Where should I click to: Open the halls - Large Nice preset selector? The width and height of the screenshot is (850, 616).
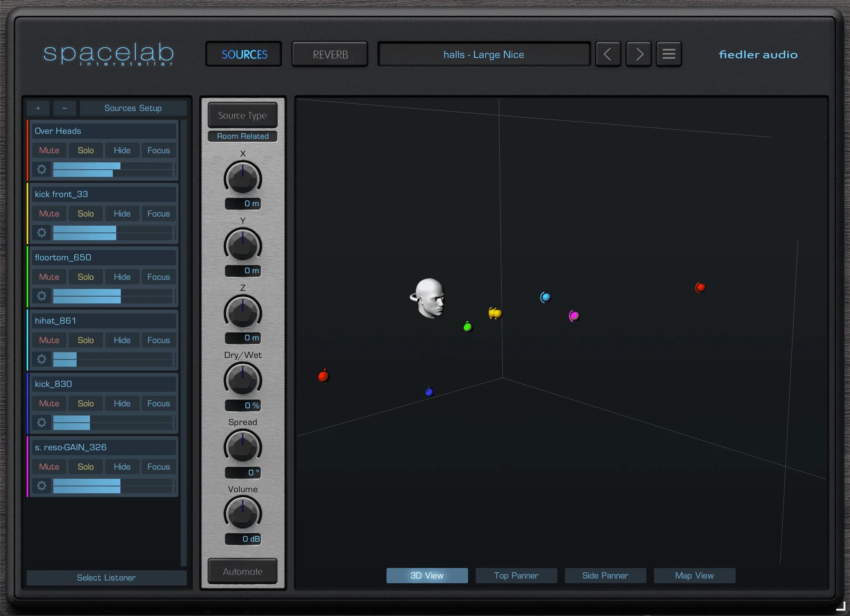[484, 54]
